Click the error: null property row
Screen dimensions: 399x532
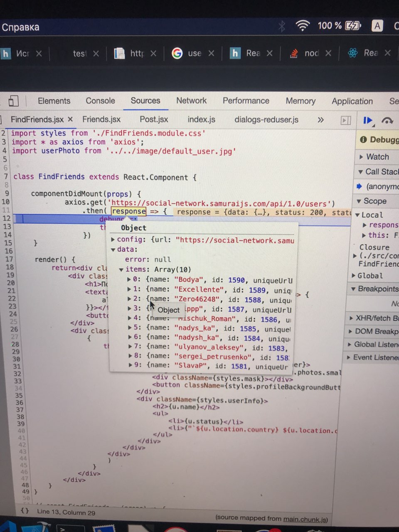(x=148, y=259)
